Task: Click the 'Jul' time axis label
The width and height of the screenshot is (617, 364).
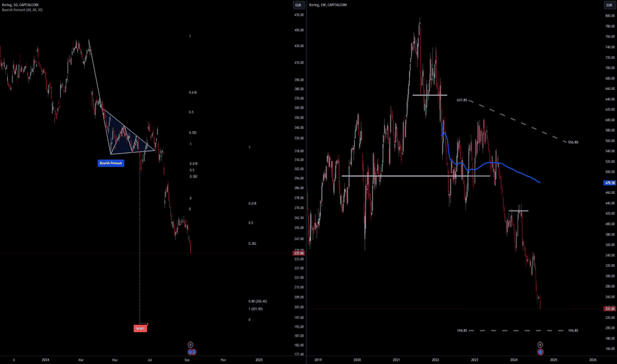Action: 150,359
